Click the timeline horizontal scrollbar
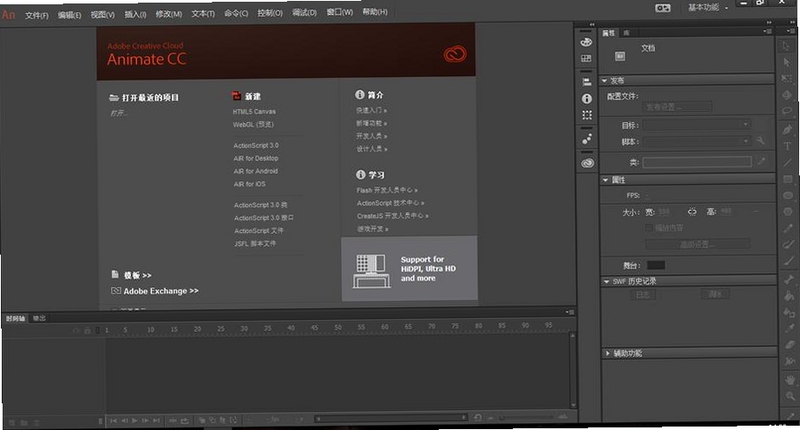Viewport: 800px width, 430px height. 391,418
